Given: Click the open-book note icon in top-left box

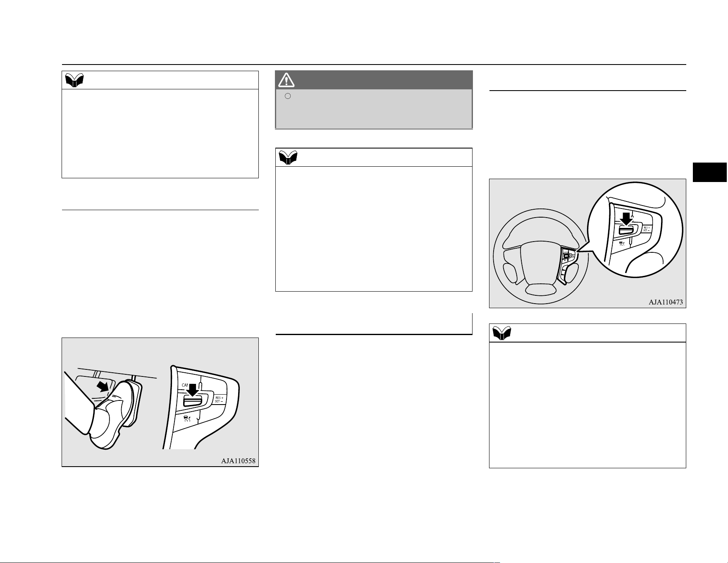Looking at the screenshot, I should (74, 80).
